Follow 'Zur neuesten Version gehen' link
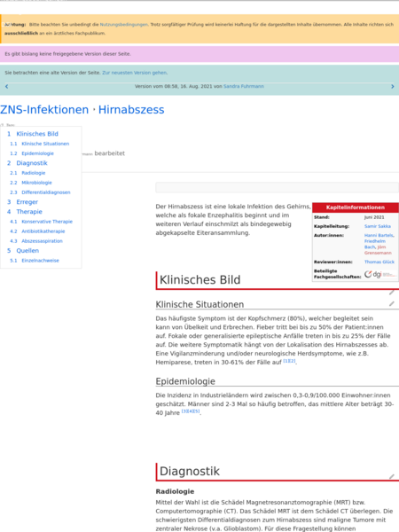 [x=135, y=73]
